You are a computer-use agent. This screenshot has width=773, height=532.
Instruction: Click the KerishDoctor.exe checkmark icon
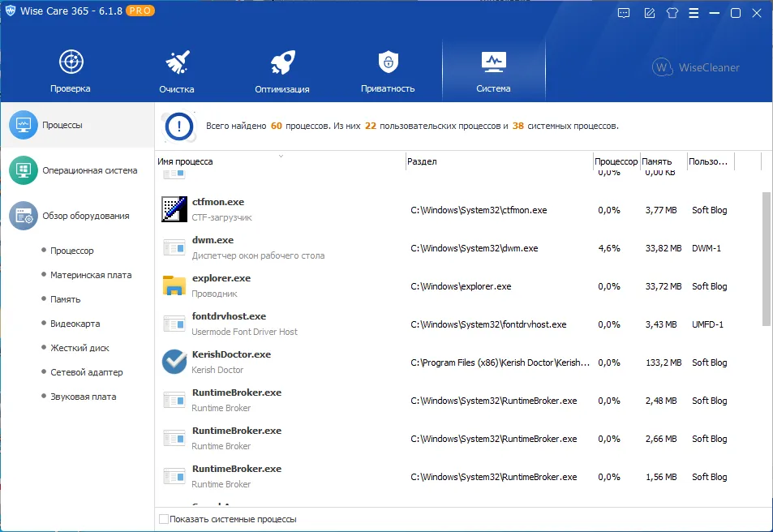coord(174,362)
